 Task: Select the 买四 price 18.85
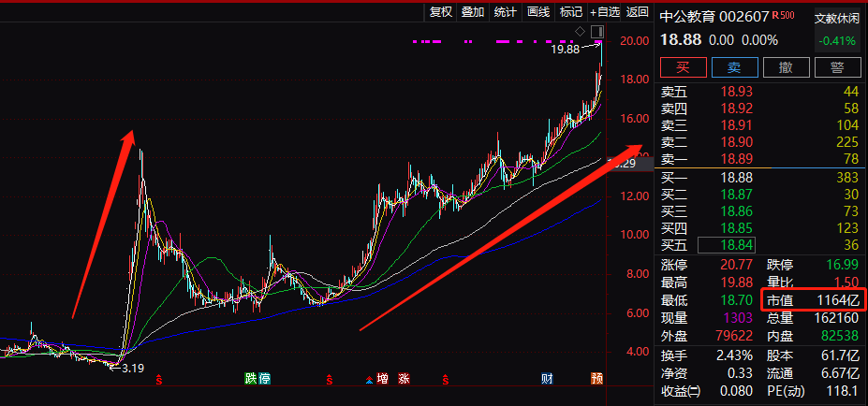(736, 228)
